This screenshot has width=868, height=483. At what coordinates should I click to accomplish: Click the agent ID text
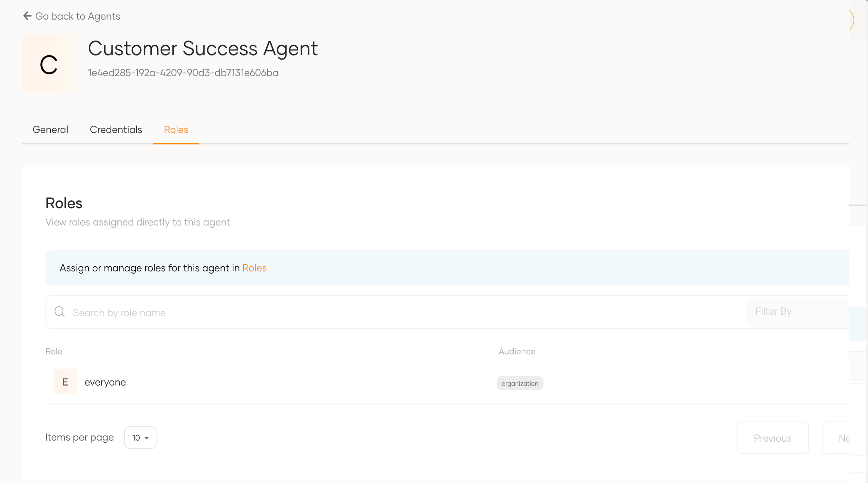183,72
